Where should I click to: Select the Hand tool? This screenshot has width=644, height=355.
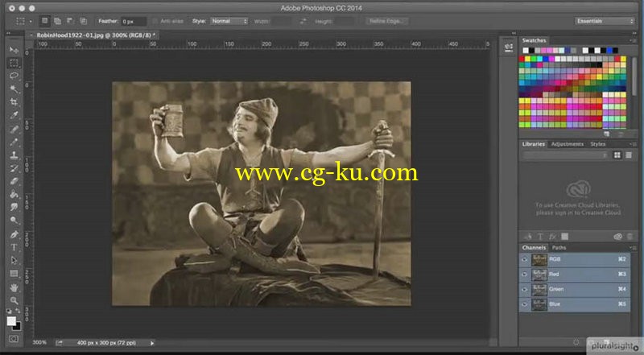pyautogui.click(x=14, y=287)
